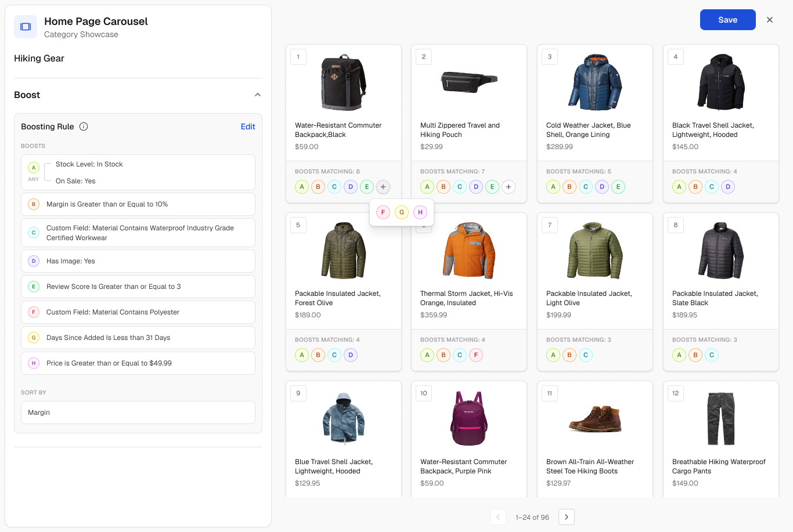The width and height of the screenshot is (793, 532).
Task: Click badge B on the Commuter Backpack, Black card
Action: point(318,187)
